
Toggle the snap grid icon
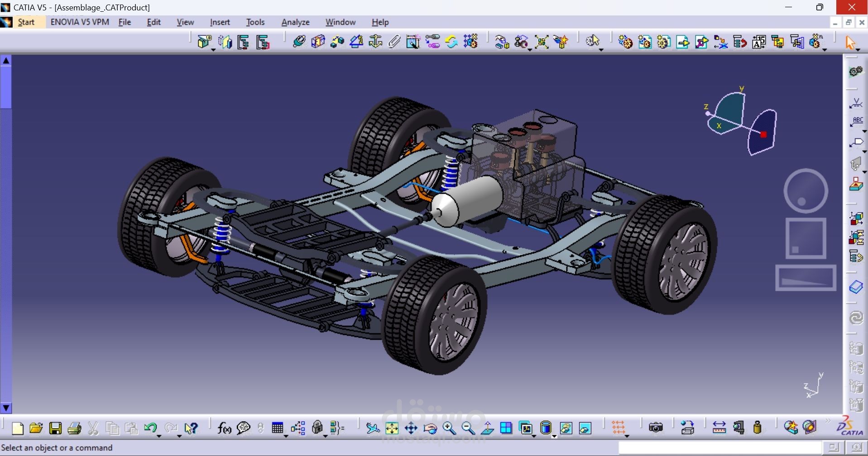618,427
